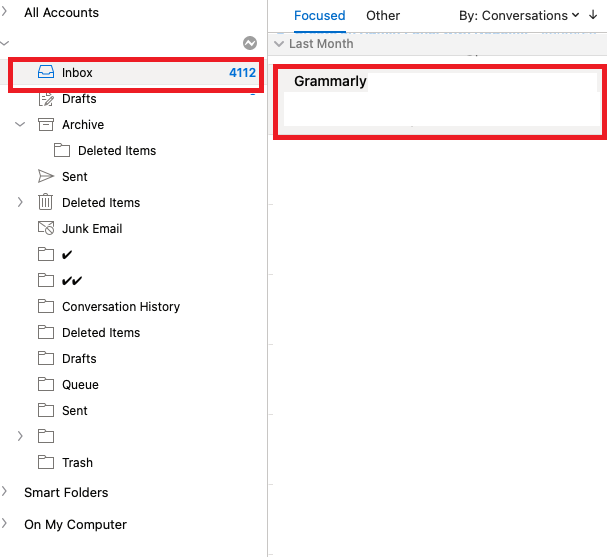This screenshot has height=557, width=607.
Task: Click the account status circle icon
Action: (250, 43)
